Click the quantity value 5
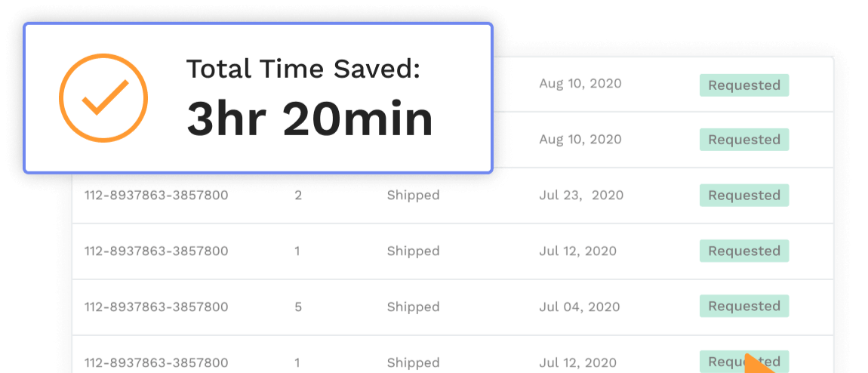The height and width of the screenshot is (373, 868). [x=298, y=307]
